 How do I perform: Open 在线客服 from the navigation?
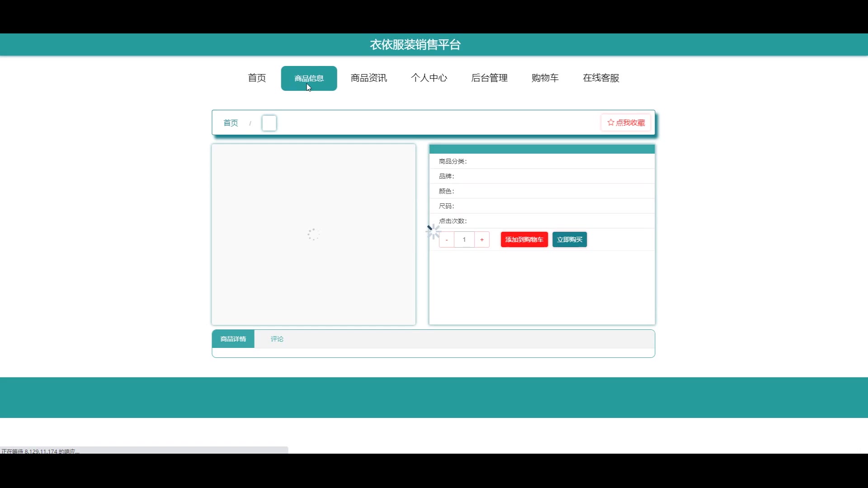click(601, 78)
